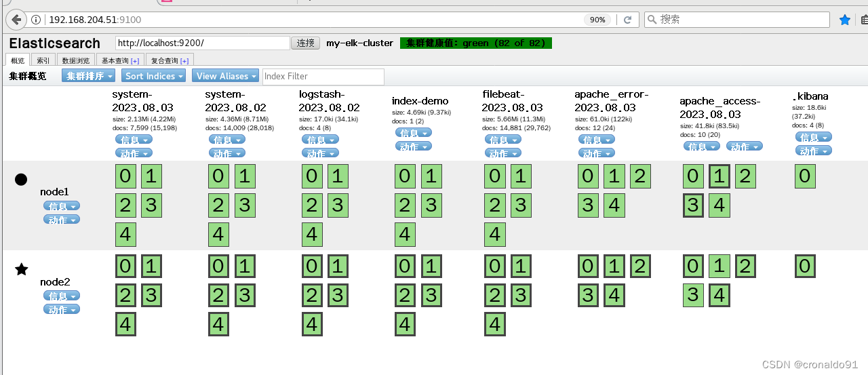
Task: Click the node1 name label
Action: click(x=55, y=193)
